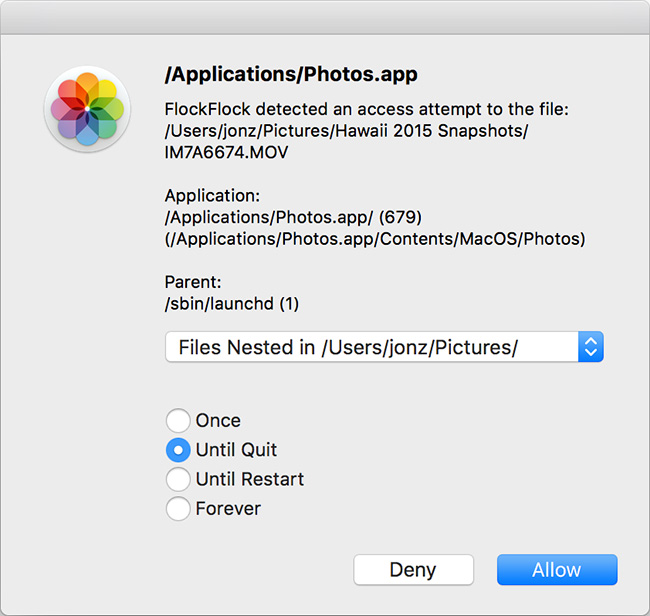Click the Photos app pinwheel icon
This screenshot has width=650, height=616.
click(87, 108)
